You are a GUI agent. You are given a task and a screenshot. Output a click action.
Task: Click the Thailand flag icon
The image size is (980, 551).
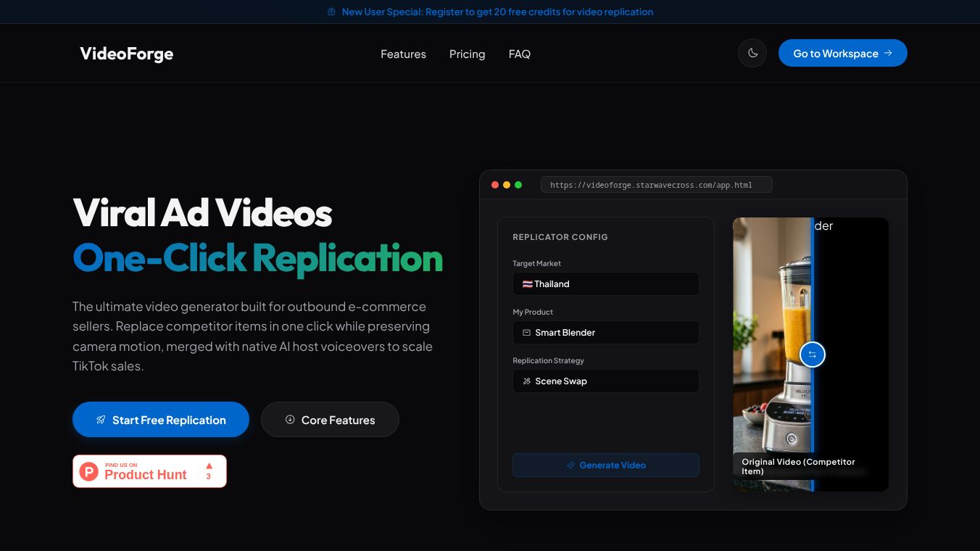coord(527,284)
